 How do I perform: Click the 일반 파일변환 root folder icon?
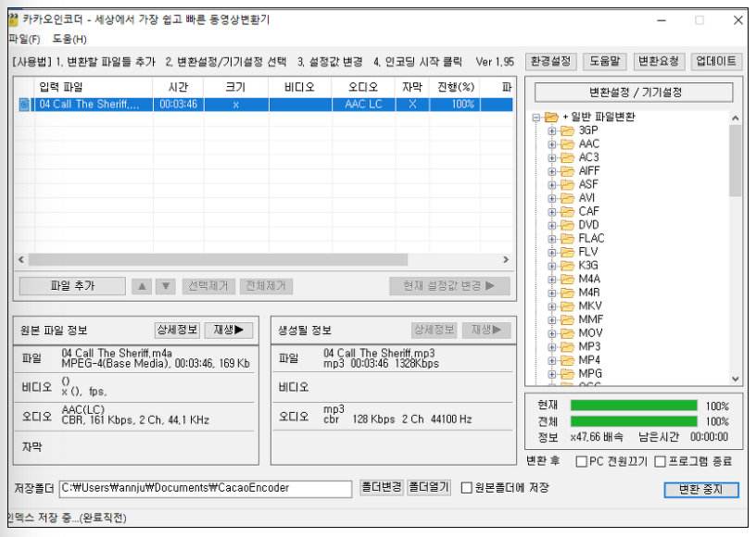(551, 117)
